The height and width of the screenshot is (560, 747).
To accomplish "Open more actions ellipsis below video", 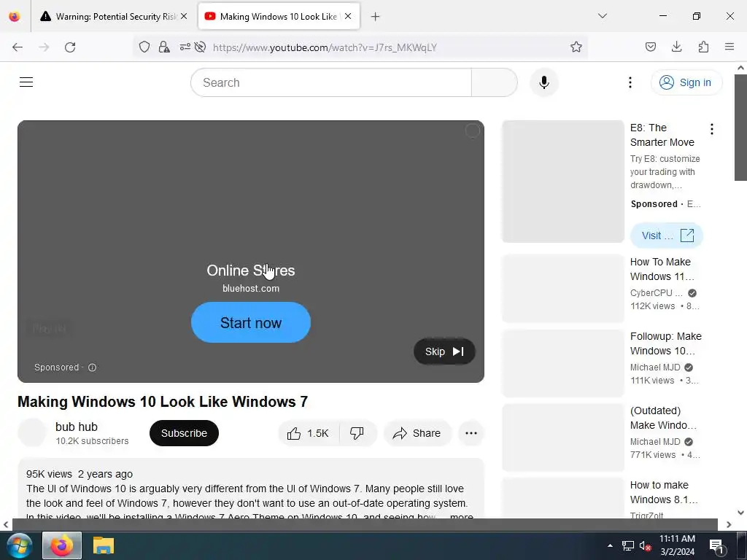I will pyautogui.click(x=471, y=433).
